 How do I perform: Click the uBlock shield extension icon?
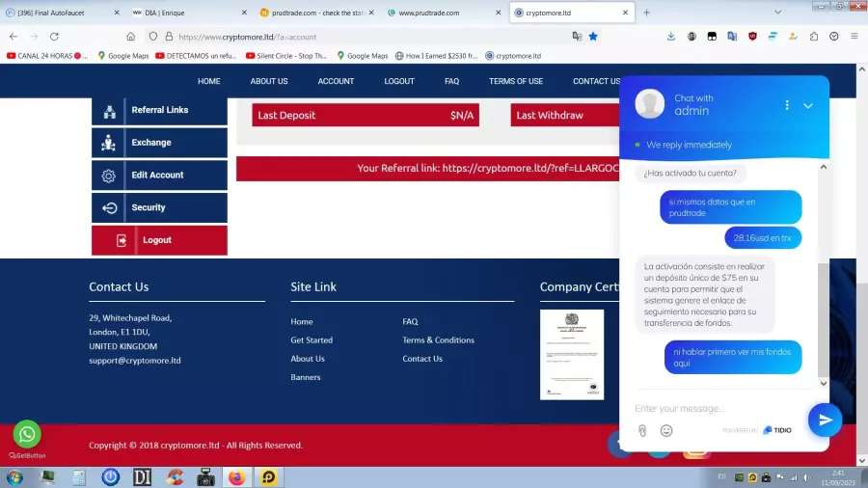752,37
